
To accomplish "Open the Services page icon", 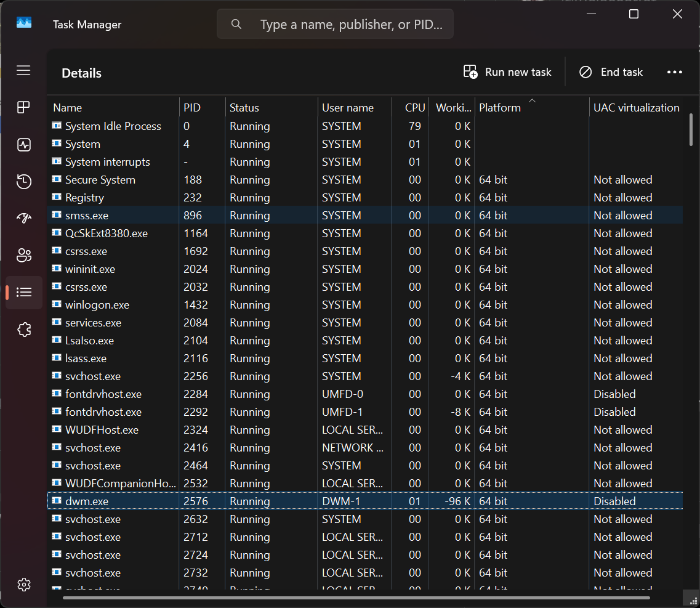I will pos(23,330).
